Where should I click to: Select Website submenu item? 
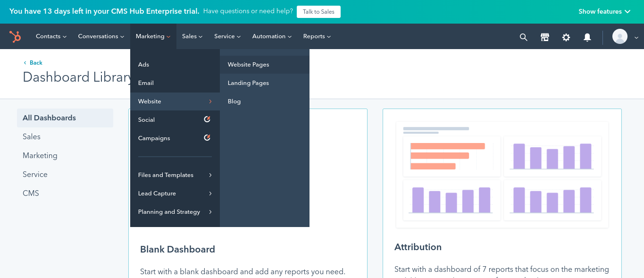click(175, 101)
